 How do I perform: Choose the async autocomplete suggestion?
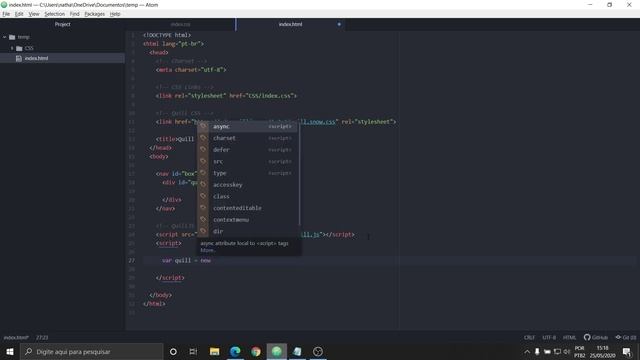248,127
